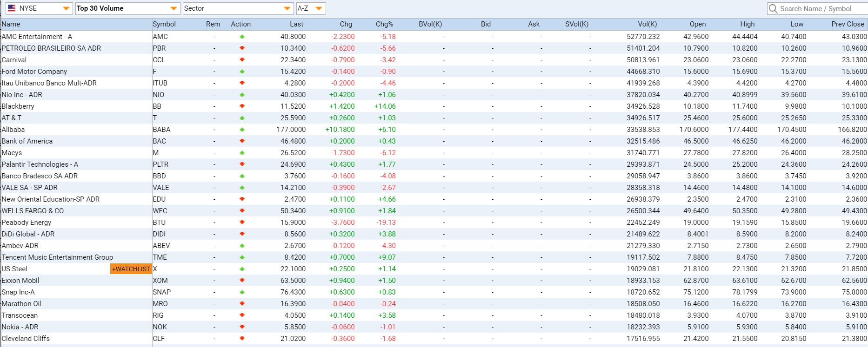Click the 52770.232 volume value
Image resolution: width=868 pixels, height=347 pixels.
point(643,37)
